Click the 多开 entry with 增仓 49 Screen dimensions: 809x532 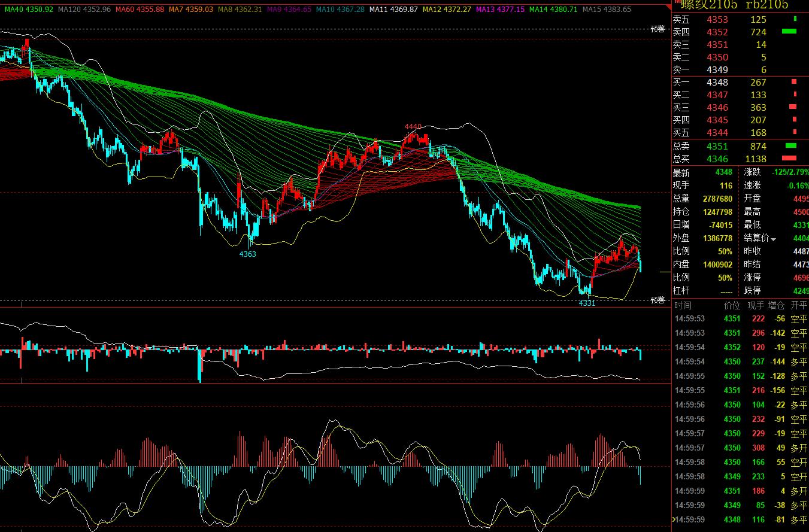point(799,448)
